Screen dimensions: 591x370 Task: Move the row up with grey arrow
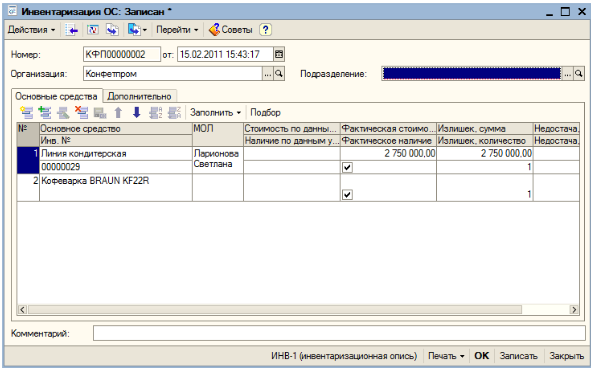coord(118,113)
